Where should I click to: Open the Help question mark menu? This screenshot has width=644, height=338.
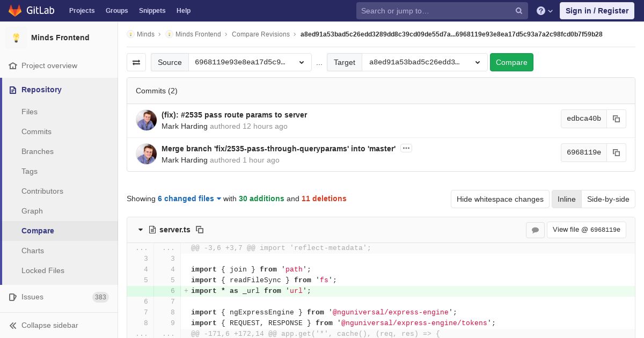point(544,11)
